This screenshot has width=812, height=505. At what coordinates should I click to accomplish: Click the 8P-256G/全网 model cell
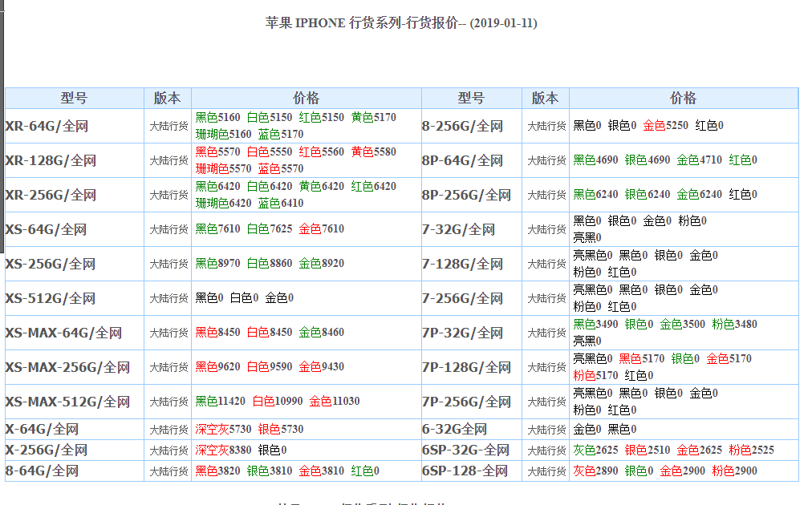coord(472,195)
